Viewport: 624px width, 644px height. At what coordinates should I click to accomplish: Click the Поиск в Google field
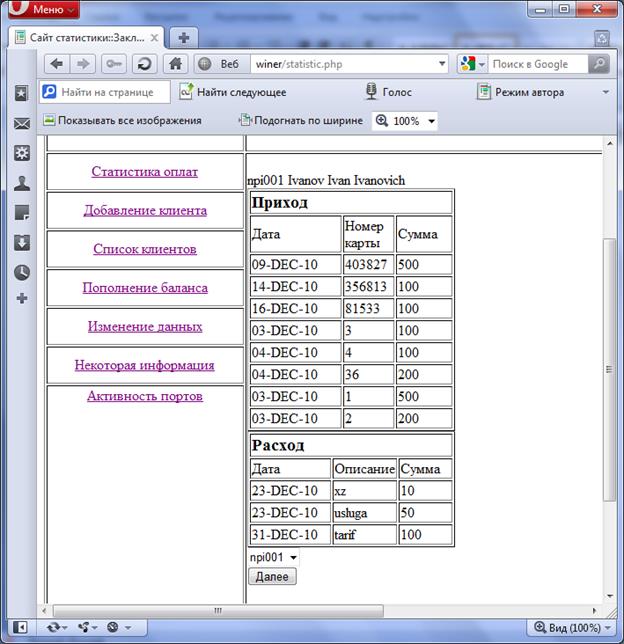pos(537,64)
